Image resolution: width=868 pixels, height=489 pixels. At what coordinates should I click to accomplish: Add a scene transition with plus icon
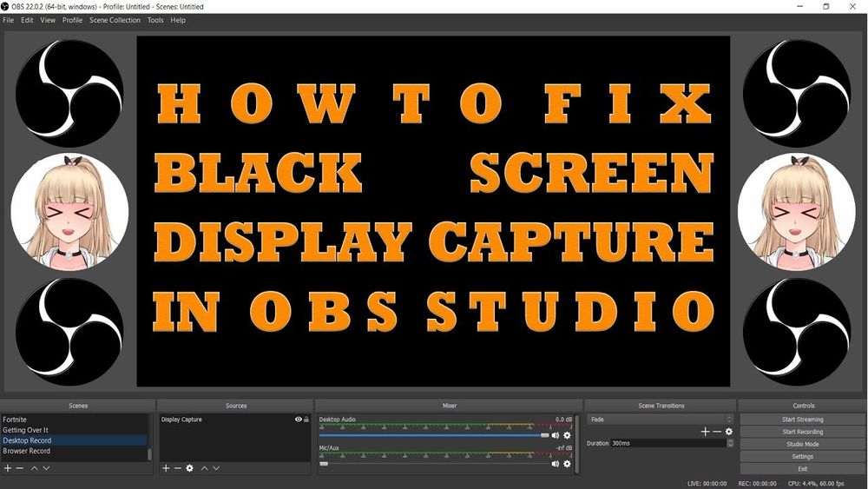[705, 432]
